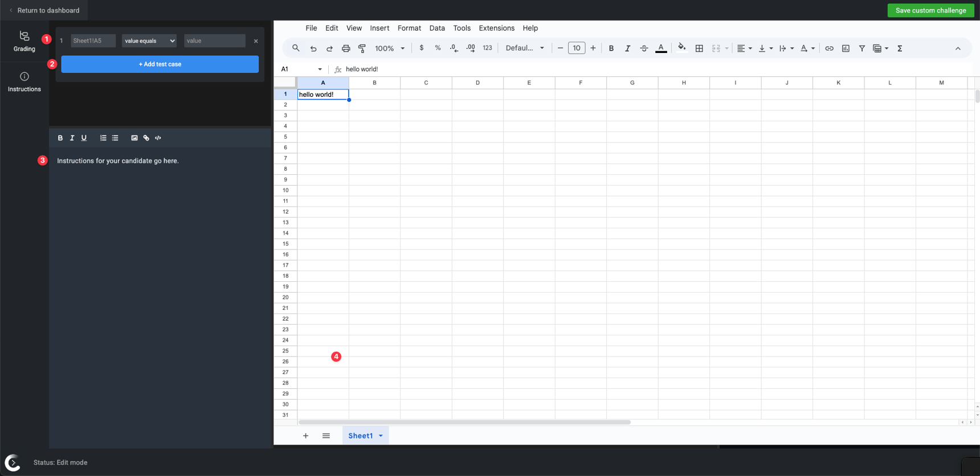Format as percent icon
980x476 pixels.
click(438, 48)
